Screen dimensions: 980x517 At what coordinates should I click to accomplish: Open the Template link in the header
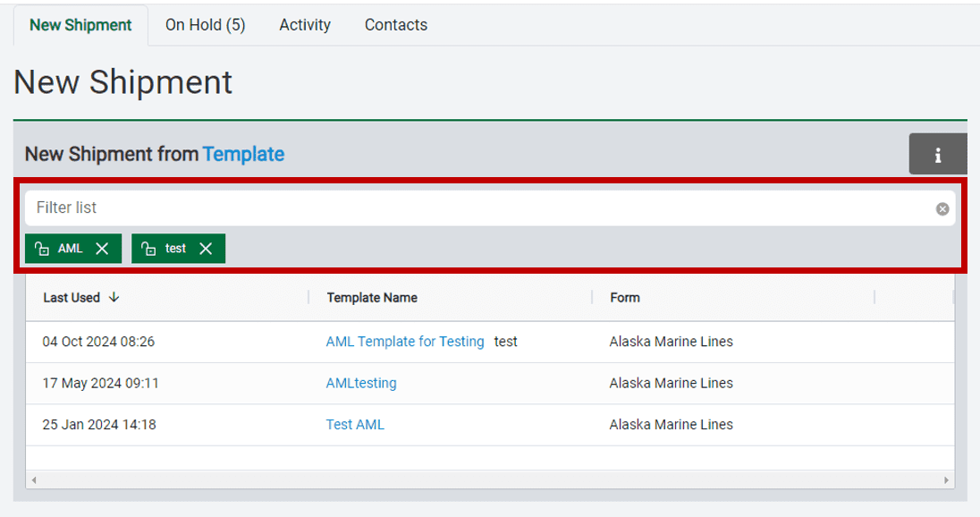click(243, 154)
